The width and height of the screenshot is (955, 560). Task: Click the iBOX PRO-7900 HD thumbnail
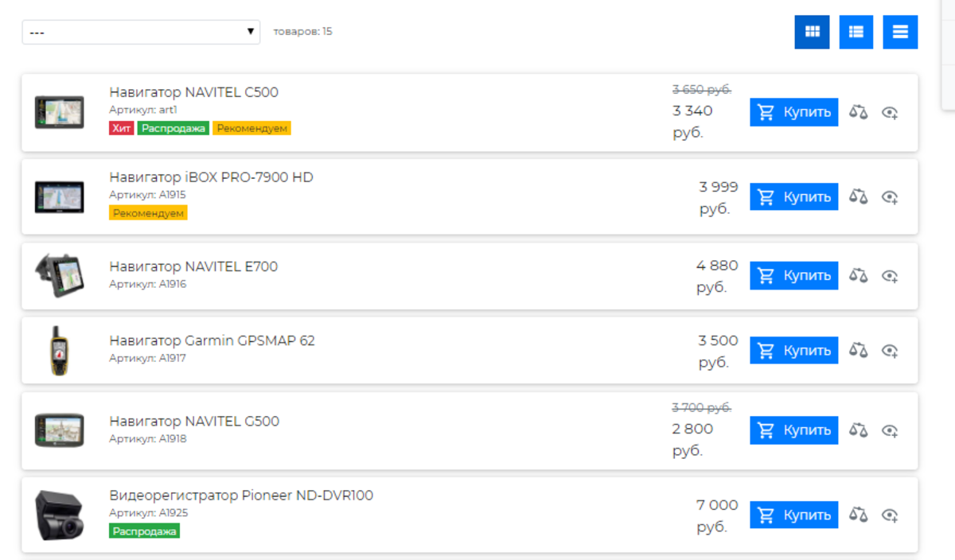tap(59, 196)
